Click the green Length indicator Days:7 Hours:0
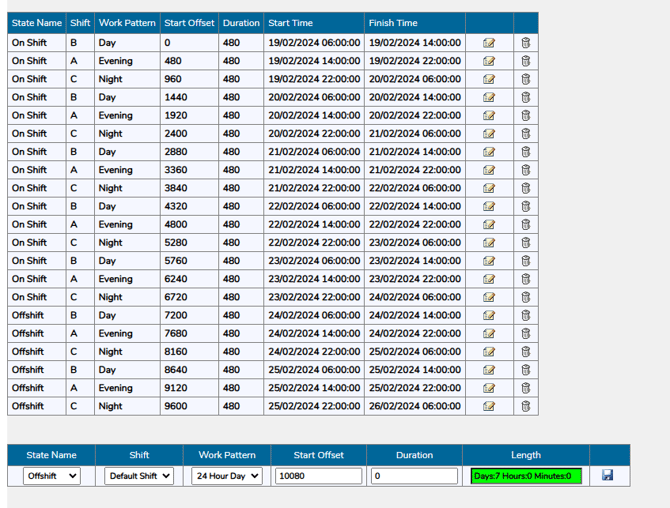 (x=526, y=476)
